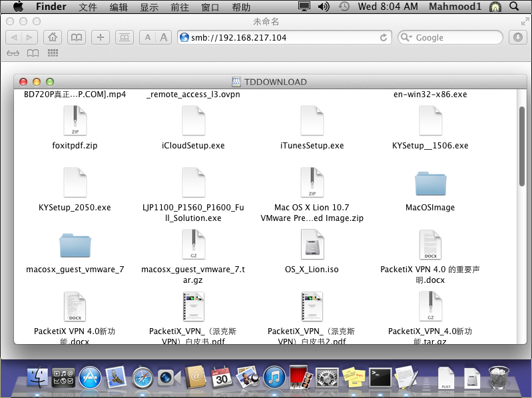Open the 显示 menu

(149, 7)
